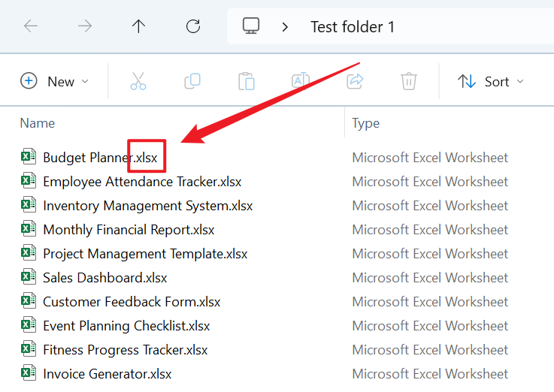Select Sales Dashboard.xlsx in the list
The height and width of the screenshot is (392, 554).
tap(104, 278)
